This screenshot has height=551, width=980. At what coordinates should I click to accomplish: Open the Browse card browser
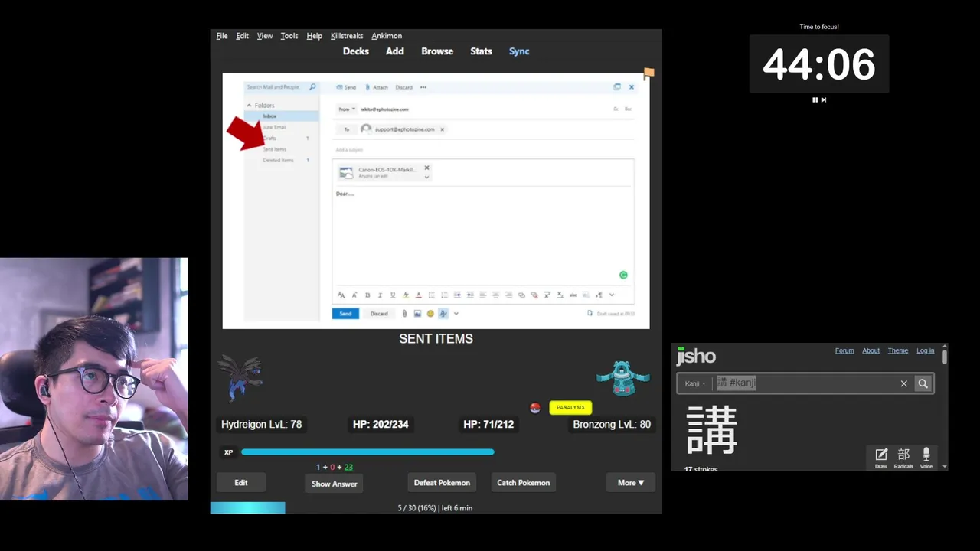pos(437,51)
